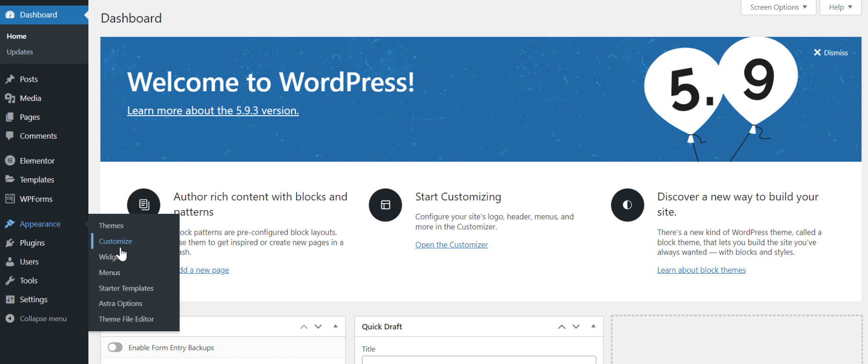Open Widgets in Appearance submenu
The image size is (868, 364).
tap(108, 257)
